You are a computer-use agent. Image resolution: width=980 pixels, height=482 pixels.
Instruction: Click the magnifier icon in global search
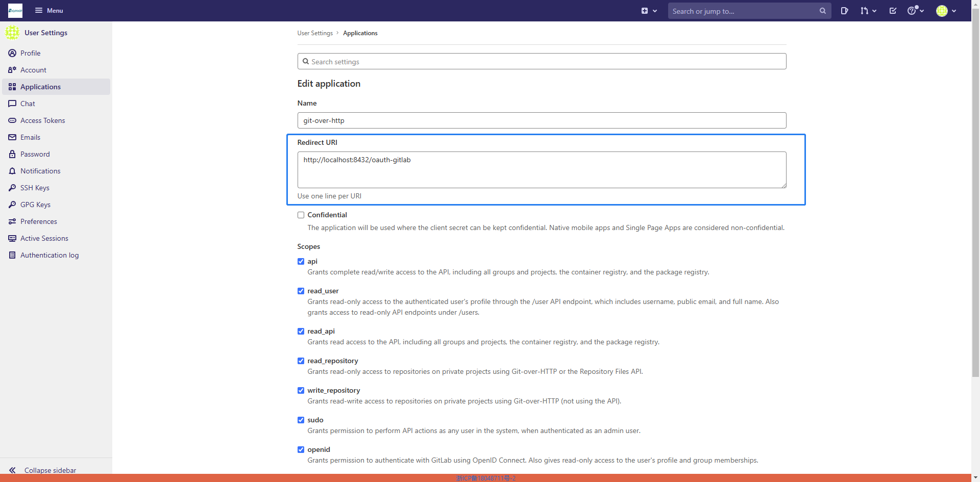[822, 11]
